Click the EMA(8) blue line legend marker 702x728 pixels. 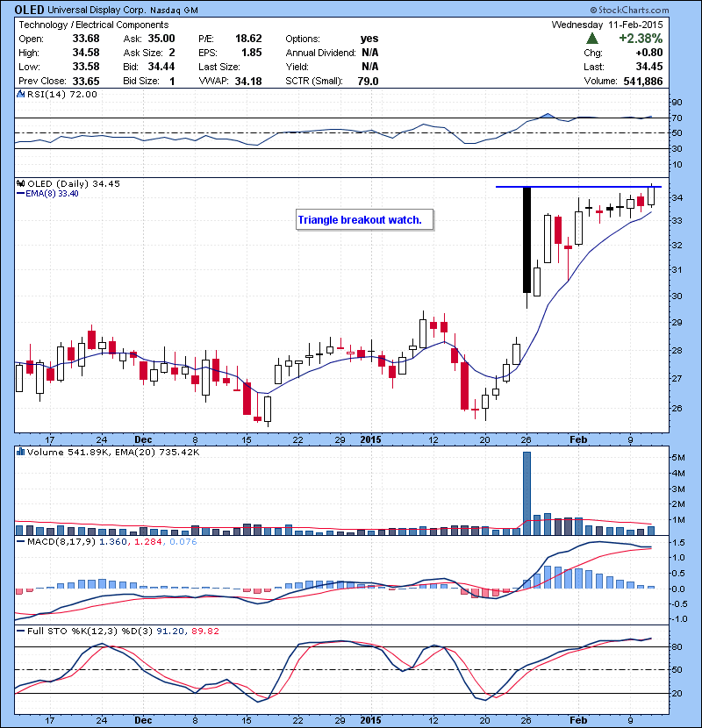click(18, 194)
